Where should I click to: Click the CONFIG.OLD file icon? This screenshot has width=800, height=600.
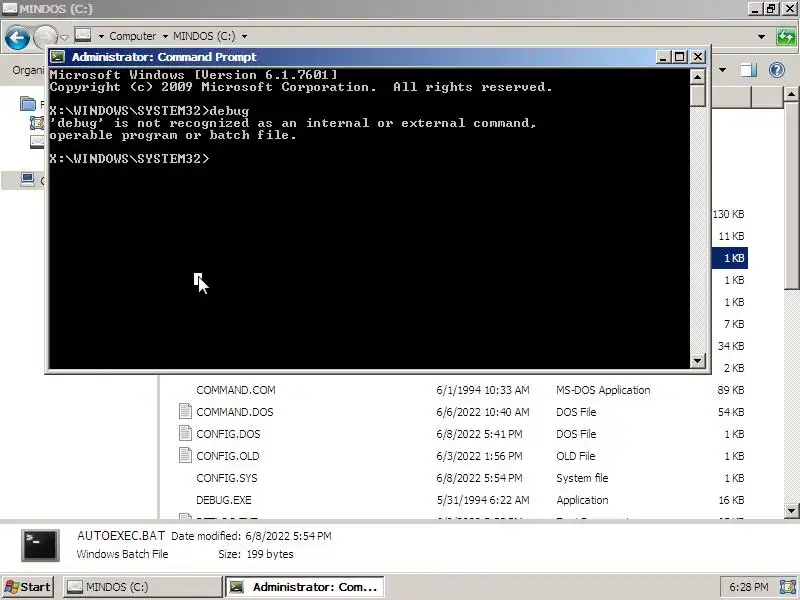(x=185, y=455)
